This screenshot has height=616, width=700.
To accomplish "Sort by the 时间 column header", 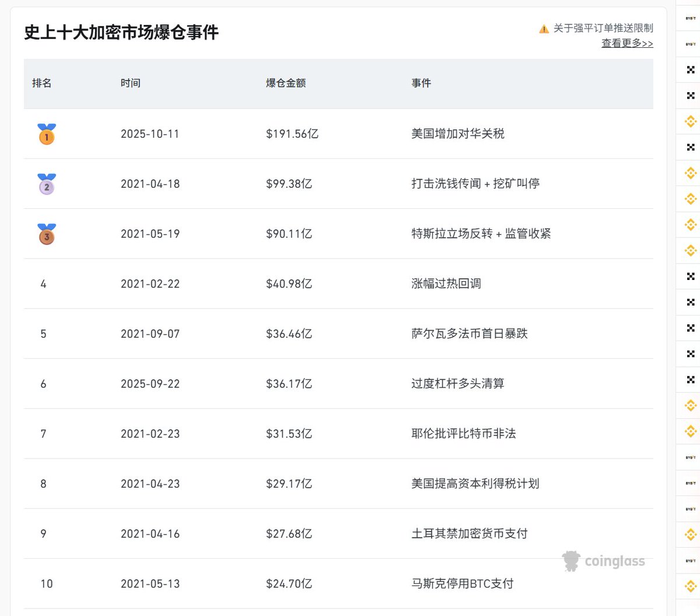I will pos(131,83).
